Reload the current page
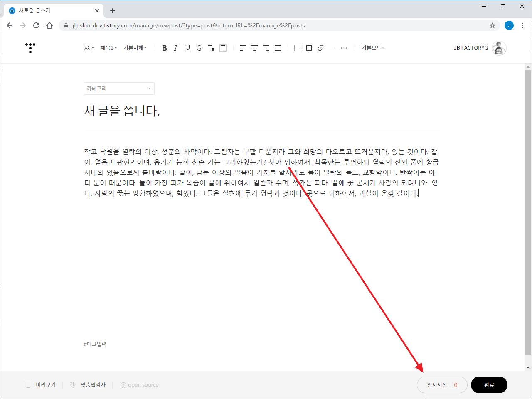Image resolution: width=532 pixels, height=399 pixels. (x=36, y=25)
